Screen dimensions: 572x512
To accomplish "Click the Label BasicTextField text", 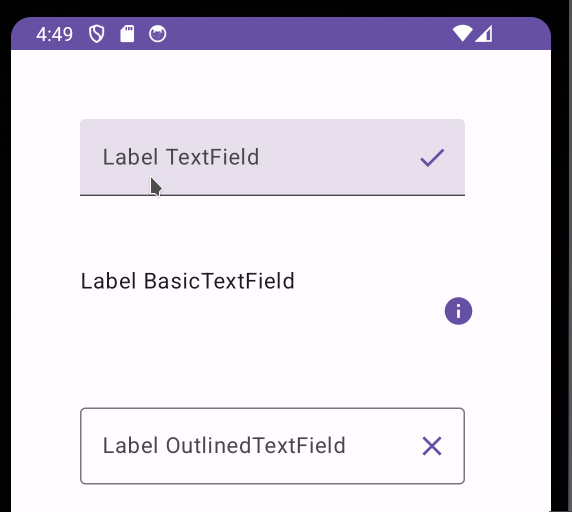I will click(x=188, y=281).
